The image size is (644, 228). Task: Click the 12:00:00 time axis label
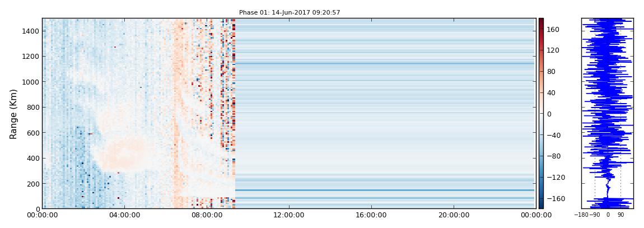[x=289, y=215]
